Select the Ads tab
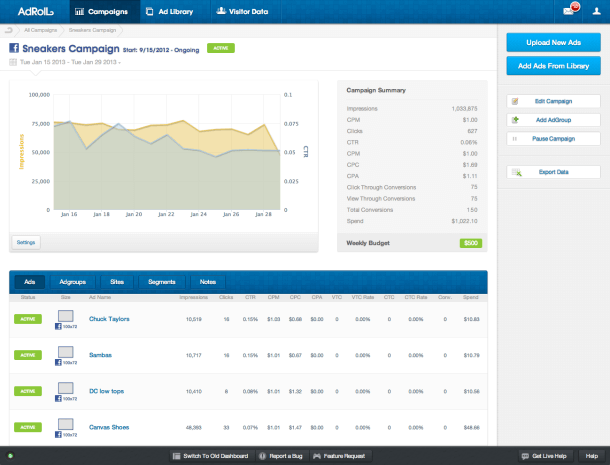This screenshot has width=610, height=465. coord(30,282)
